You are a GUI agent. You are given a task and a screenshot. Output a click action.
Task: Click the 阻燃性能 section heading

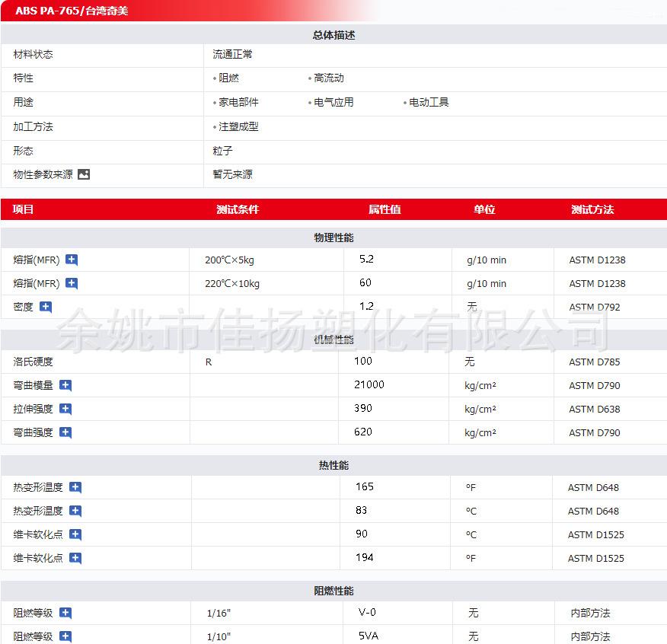click(x=334, y=591)
